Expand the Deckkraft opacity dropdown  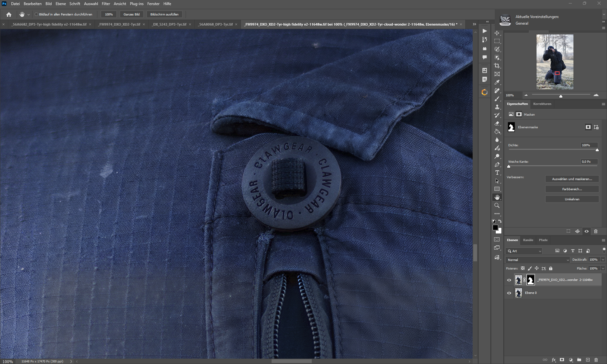603,260
